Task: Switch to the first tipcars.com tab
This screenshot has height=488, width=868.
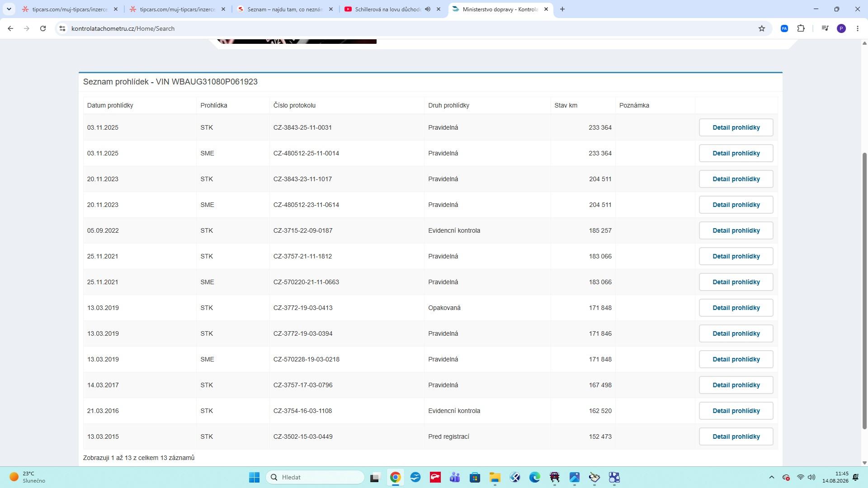Action: pos(69,9)
